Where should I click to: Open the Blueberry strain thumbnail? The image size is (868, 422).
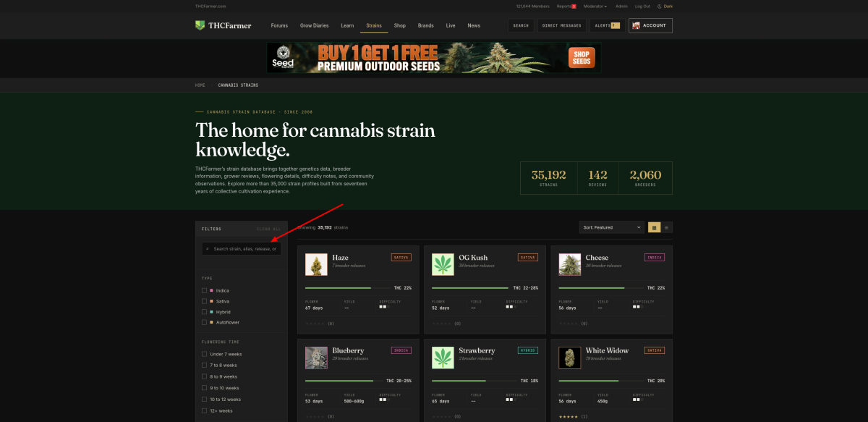pos(316,358)
